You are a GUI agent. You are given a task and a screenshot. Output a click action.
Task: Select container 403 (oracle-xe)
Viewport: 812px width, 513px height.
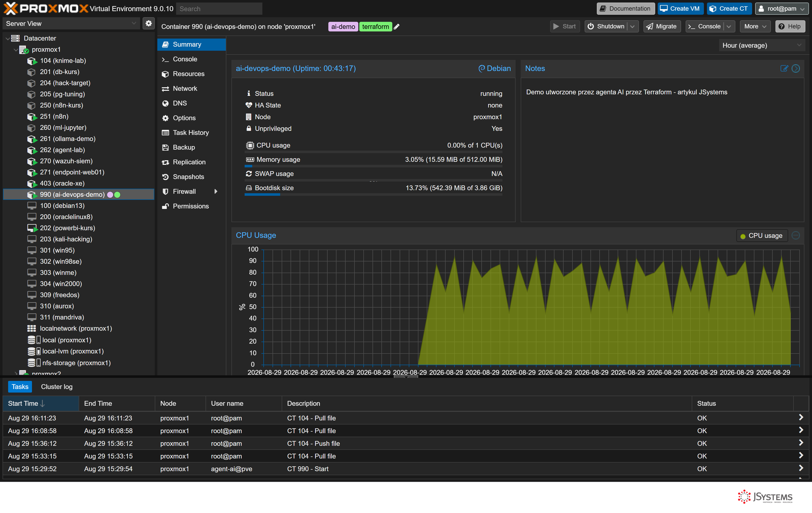(x=62, y=183)
